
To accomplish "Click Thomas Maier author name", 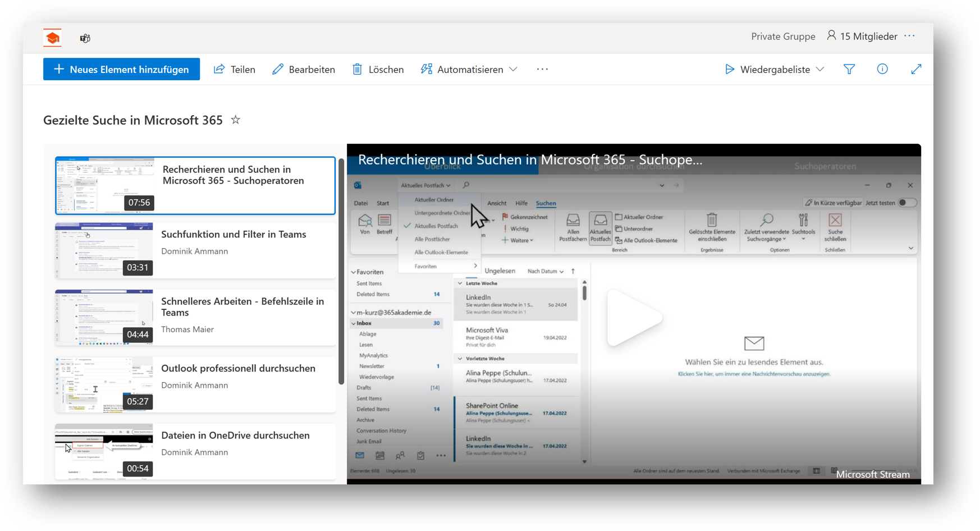I will click(187, 329).
